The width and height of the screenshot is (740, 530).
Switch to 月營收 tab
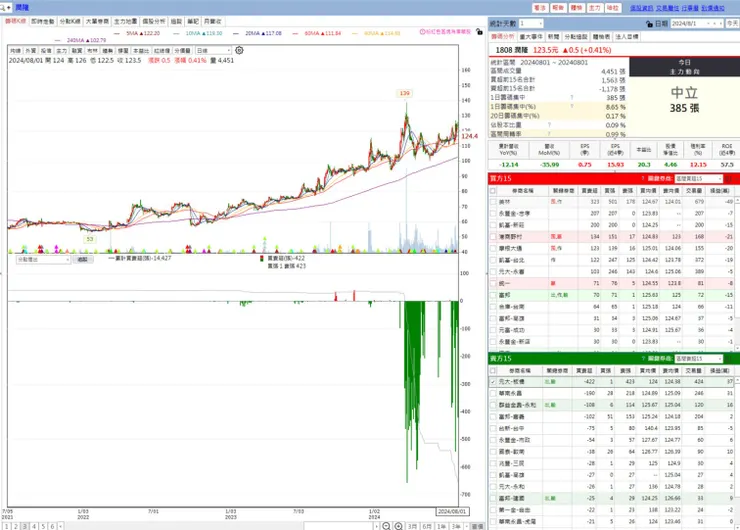tap(212, 21)
